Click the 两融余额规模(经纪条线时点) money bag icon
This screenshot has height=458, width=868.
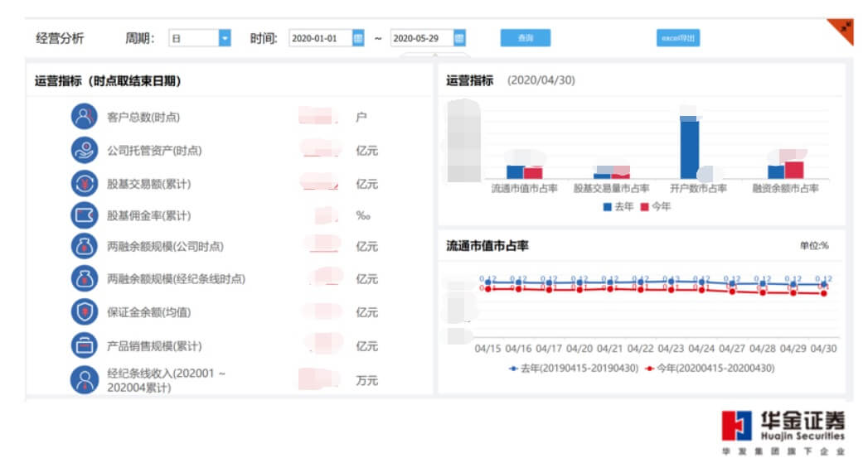[x=84, y=278]
